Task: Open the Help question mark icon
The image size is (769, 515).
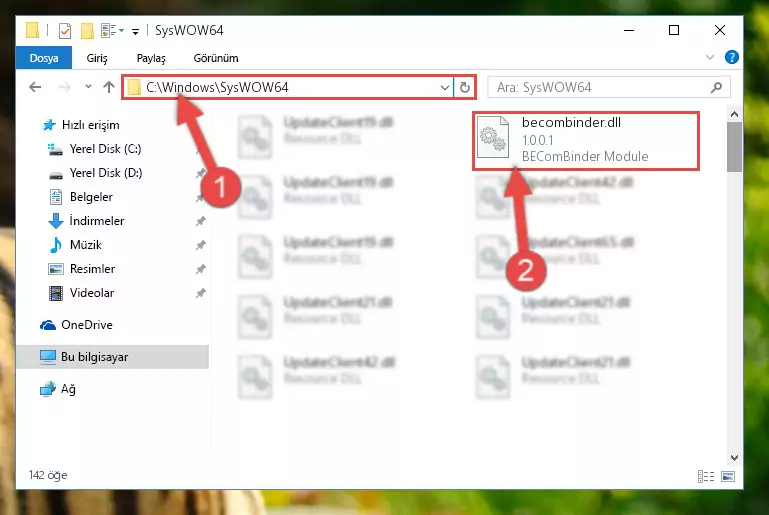Action: [731, 57]
